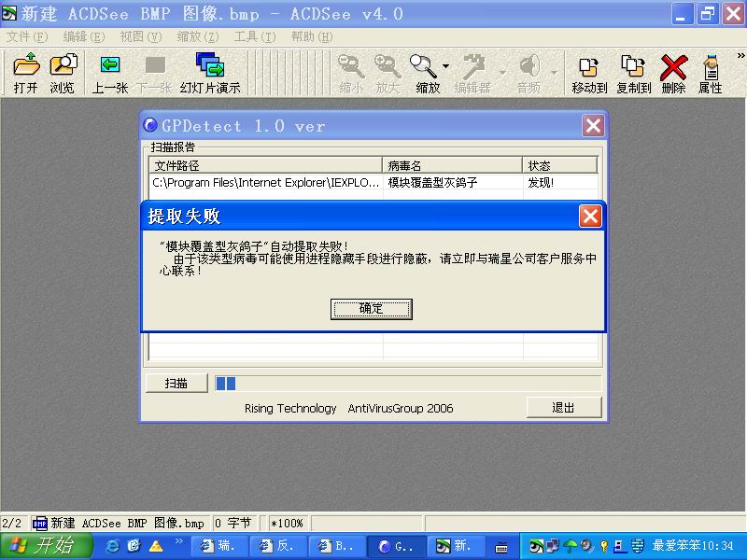Click the taskbar clock 10:34
The image size is (747, 560).
tap(716, 546)
